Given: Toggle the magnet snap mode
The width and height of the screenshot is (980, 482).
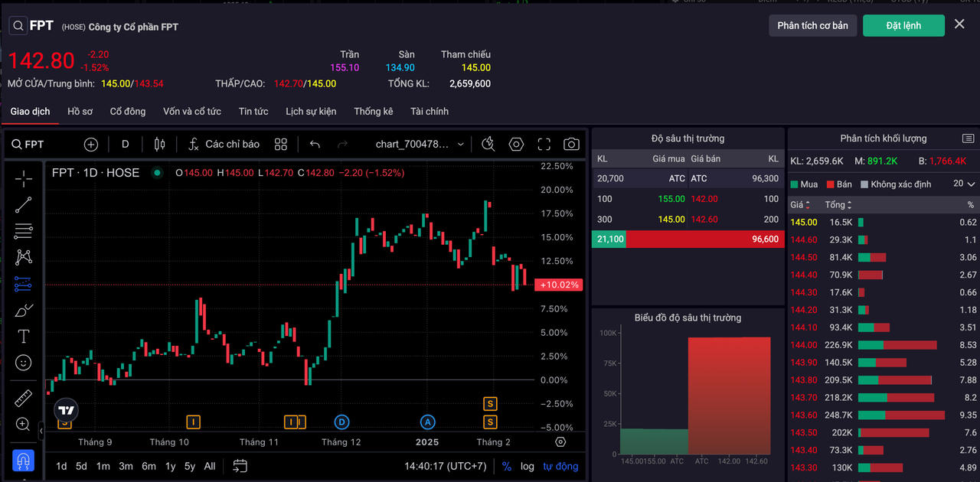Looking at the screenshot, I should [x=23, y=461].
